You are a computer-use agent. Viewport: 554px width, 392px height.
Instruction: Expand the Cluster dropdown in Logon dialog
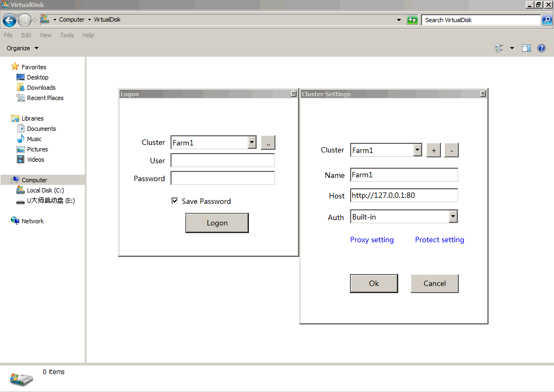coord(252,143)
